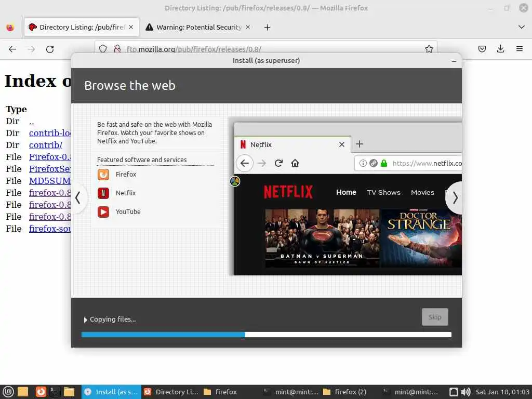Image resolution: width=532 pixels, height=399 pixels.
Task: Go back using Firefox back arrow
Action: (12, 49)
